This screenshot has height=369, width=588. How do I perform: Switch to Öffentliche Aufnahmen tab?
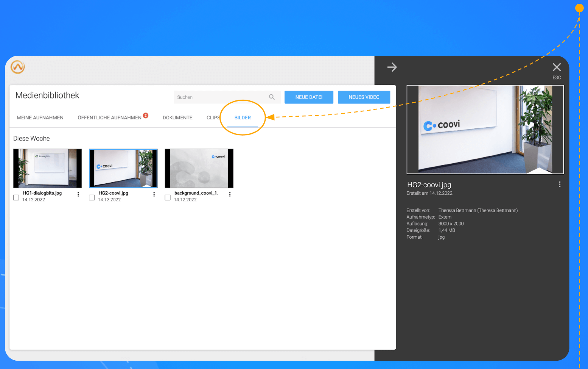click(109, 118)
